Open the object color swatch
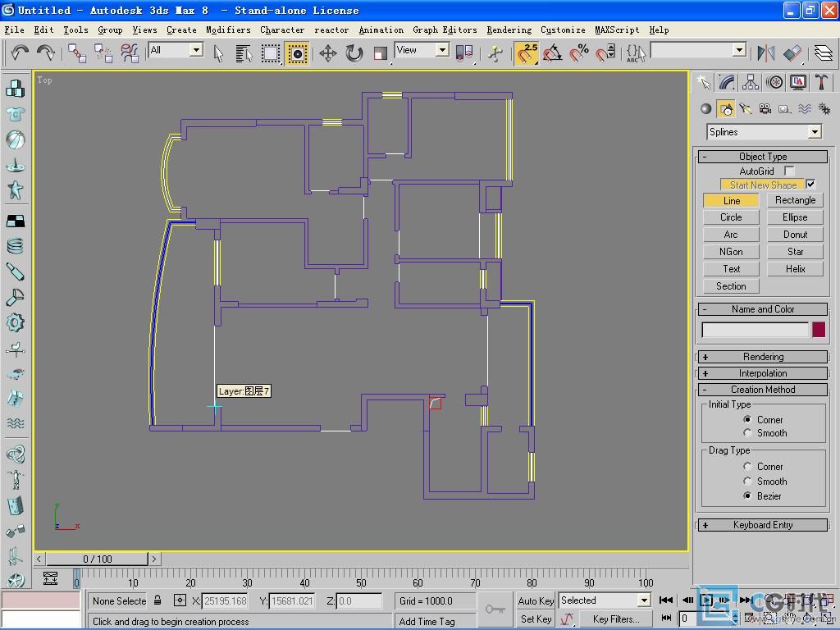 coord(819,330)
